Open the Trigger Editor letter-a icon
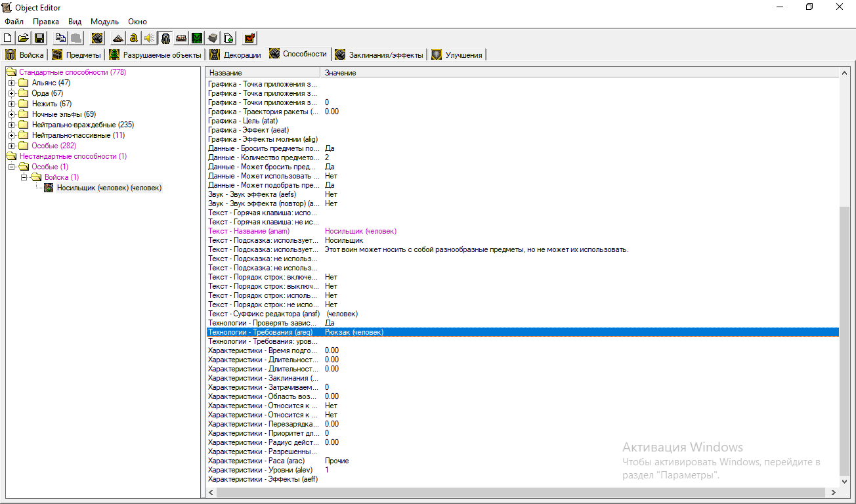 click(x=134, y=38)
